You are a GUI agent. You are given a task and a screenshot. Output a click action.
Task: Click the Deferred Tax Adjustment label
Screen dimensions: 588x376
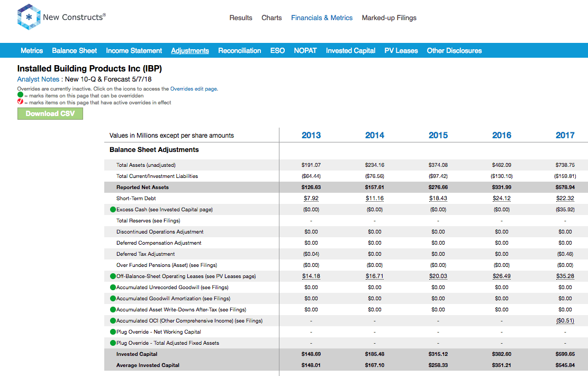146,254
